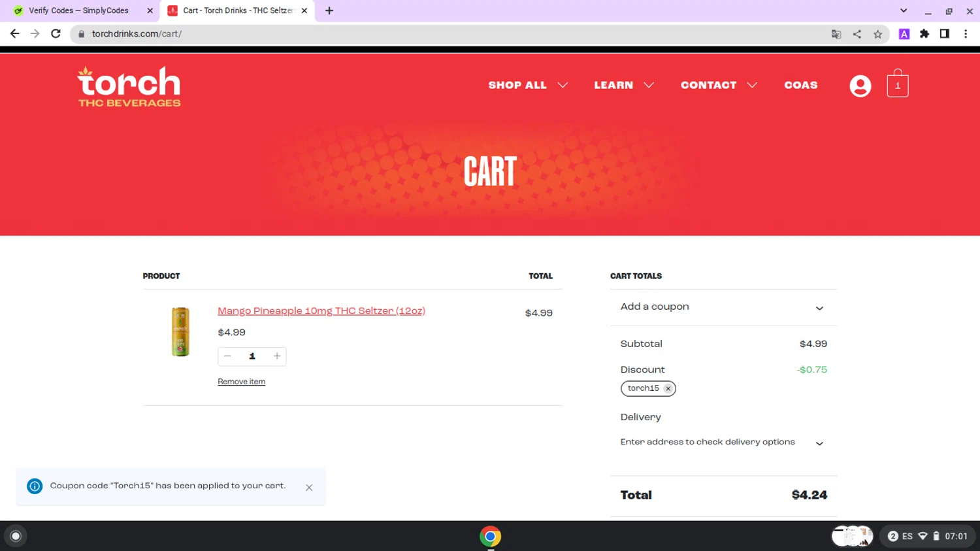Close the Verify Codes SimplyCodes tab

[150, 10]
